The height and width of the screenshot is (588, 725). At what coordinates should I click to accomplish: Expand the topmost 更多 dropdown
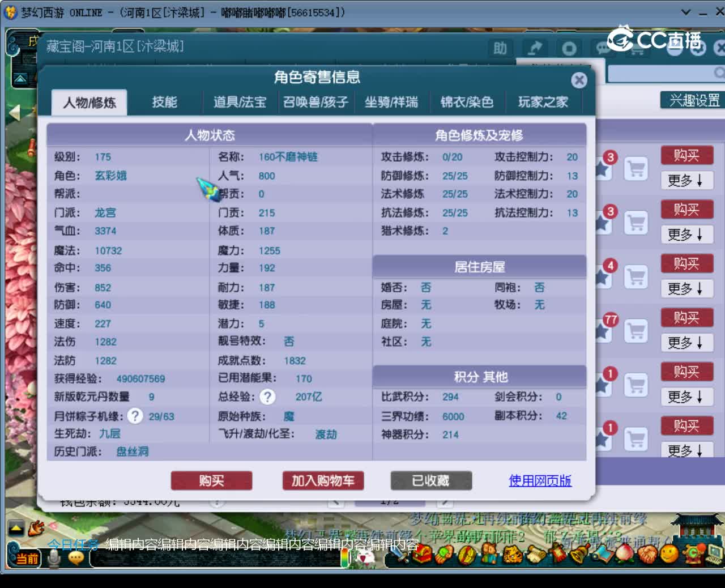(x=686, y=181)
